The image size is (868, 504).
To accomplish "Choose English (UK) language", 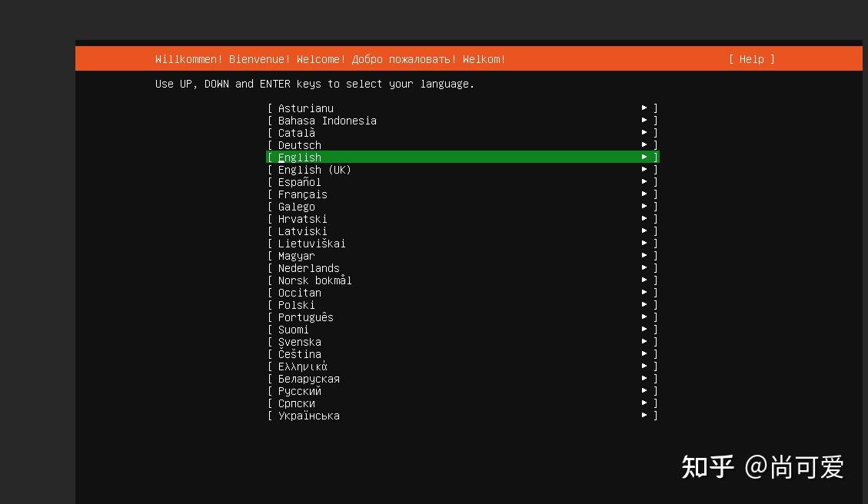I will coord(463,169).
